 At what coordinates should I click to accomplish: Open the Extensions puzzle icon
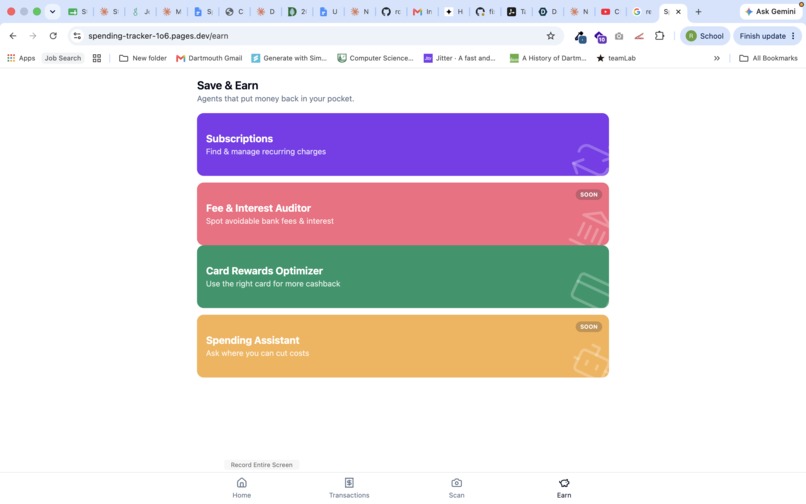point(660,36)
